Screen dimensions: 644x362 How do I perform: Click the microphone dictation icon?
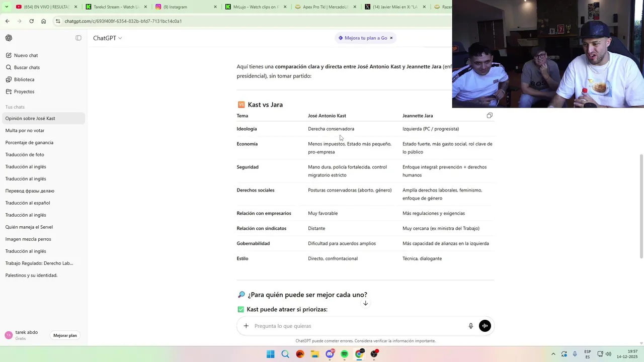471,326
